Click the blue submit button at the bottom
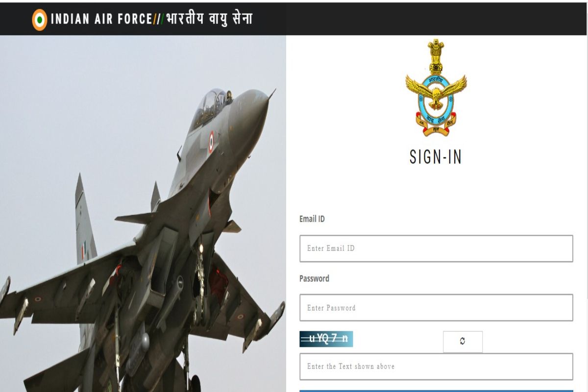The width and height of the screenshot is (588, 392). point(436,391)
